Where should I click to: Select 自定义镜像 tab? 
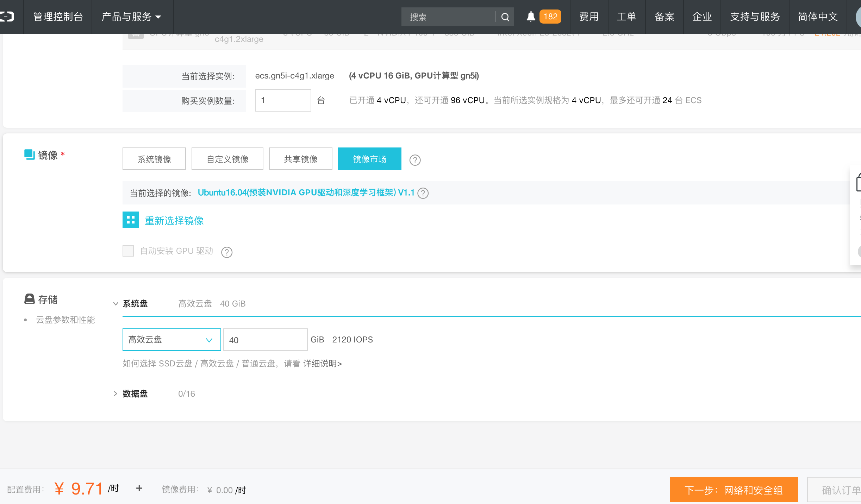[x=227, y=159]
